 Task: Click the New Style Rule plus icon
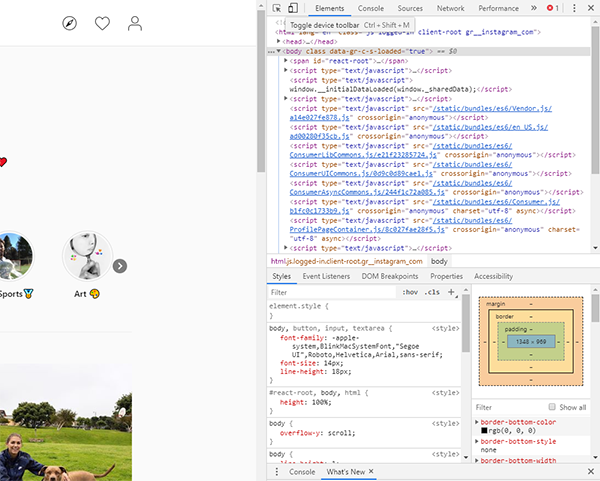coord(452,292)
